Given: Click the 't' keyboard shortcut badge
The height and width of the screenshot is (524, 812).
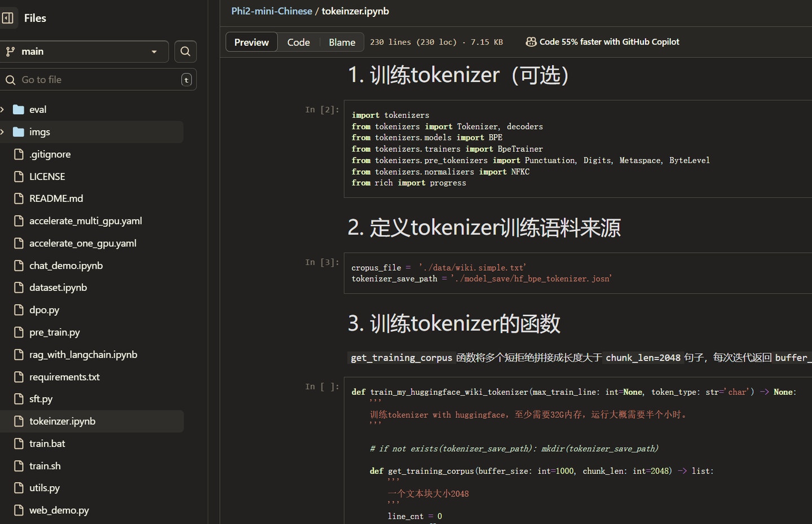Looking at the screenshot, I should point(186,80).
